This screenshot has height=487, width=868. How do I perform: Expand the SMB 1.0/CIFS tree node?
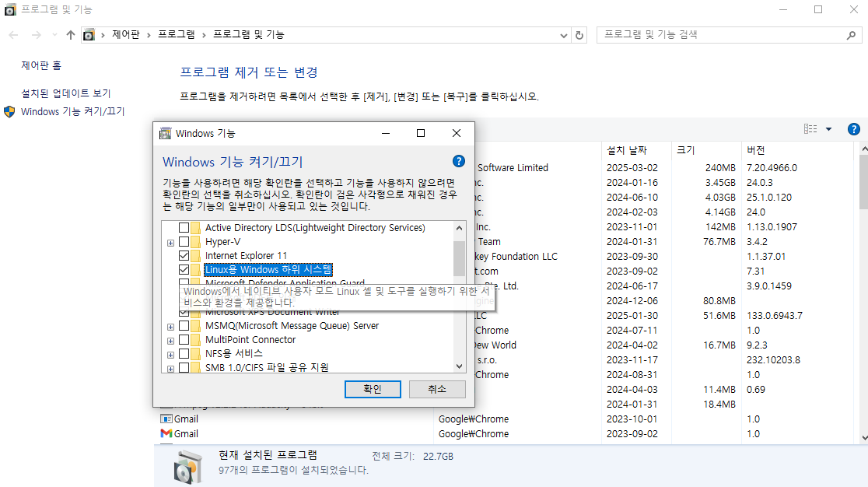[x=170, y=369]
